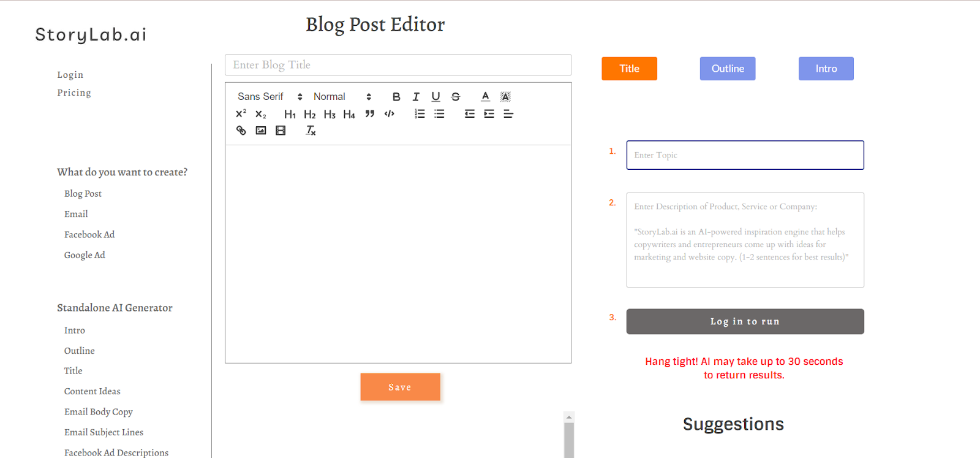Open the Sans Serif font dropdown

269,97
